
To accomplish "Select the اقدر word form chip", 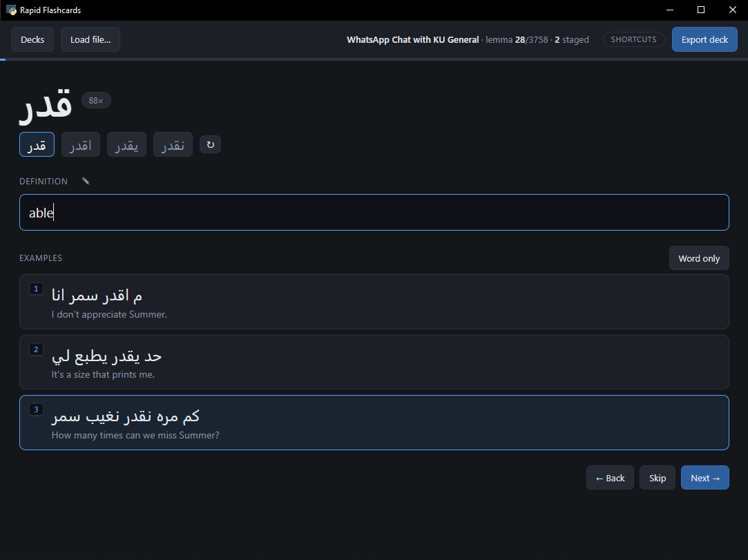I will click(81, 144).
